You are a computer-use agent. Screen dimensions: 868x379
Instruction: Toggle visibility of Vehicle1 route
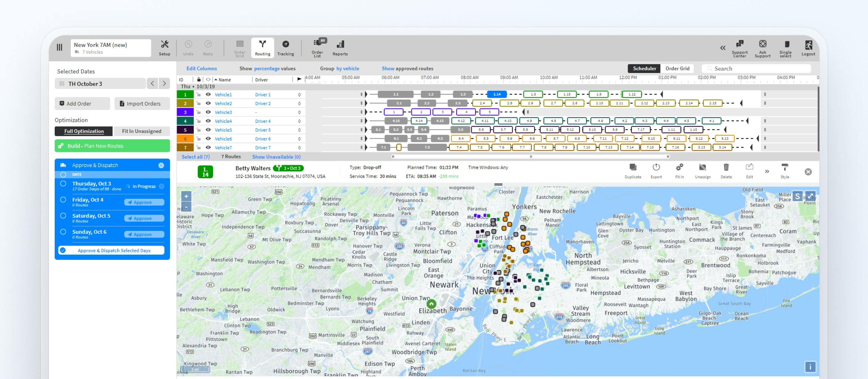pyautogui.click(x=208, y=94)
